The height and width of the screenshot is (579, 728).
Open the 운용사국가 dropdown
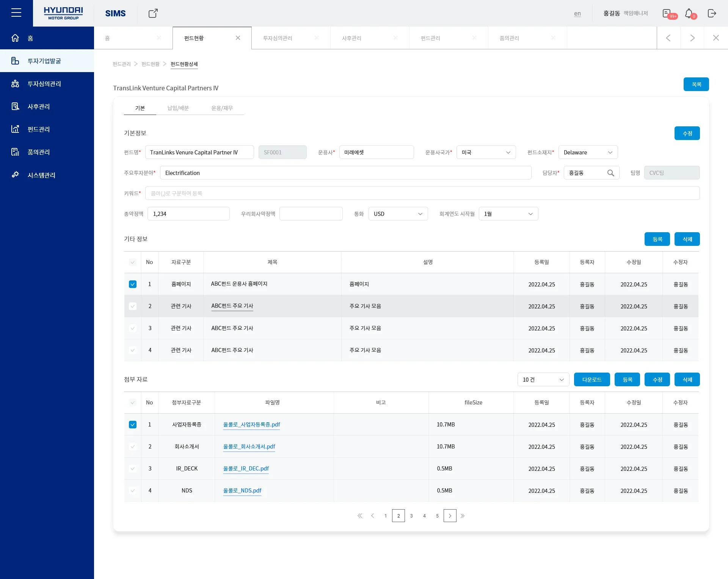click(x=486, y=152)
